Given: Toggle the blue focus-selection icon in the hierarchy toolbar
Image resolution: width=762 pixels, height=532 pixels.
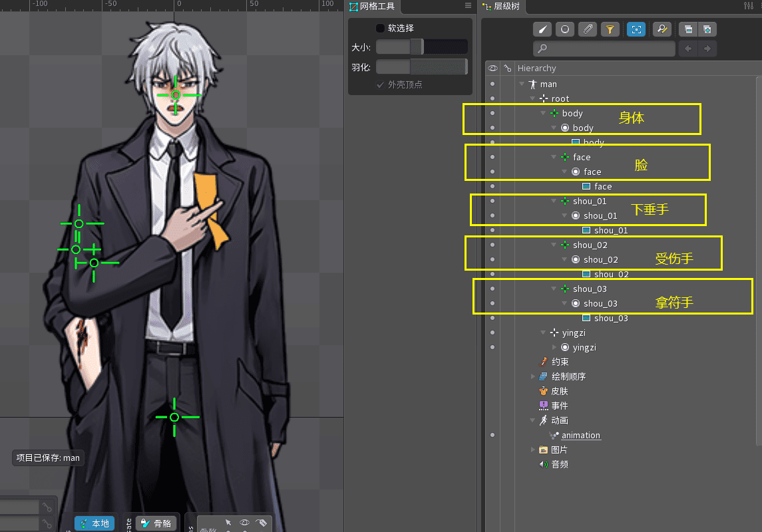Looking at the screenshot, I should pos(636,29).
